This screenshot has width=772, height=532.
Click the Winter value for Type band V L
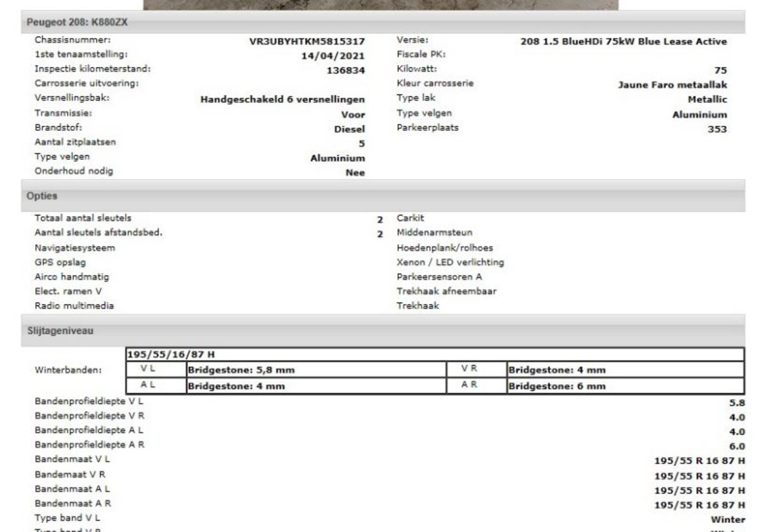(x=728, y=520)
